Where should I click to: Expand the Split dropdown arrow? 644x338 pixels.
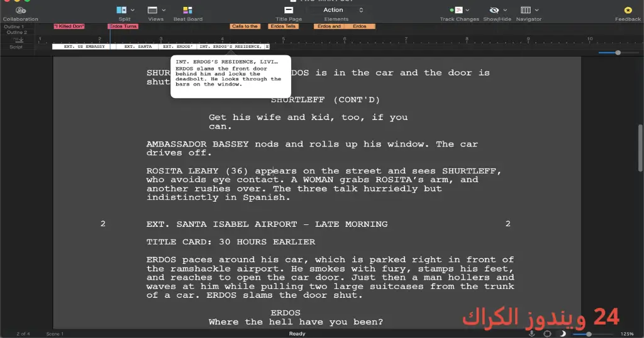(132, 10)
